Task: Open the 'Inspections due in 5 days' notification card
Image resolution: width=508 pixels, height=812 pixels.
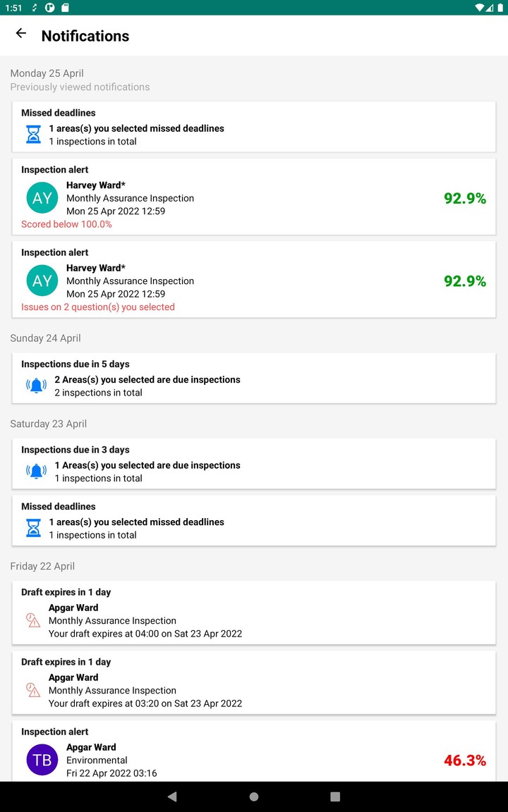Action: [x=254, y=378]
